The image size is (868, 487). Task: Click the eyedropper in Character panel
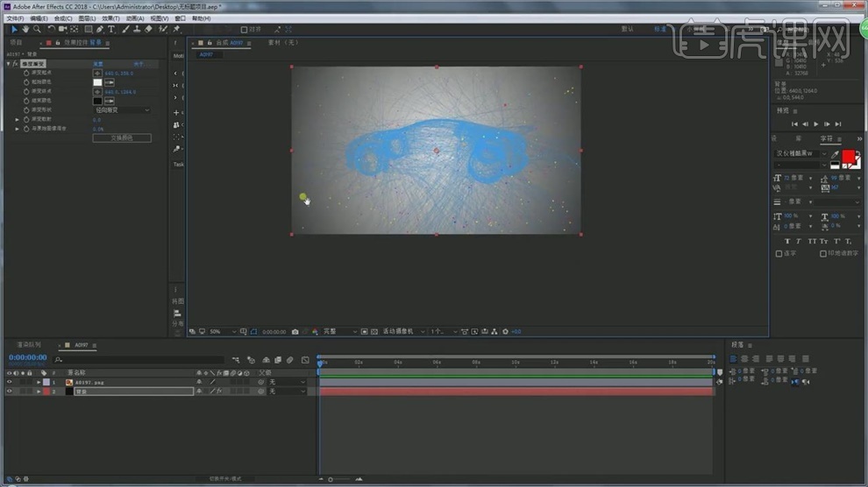coord(835,154)
